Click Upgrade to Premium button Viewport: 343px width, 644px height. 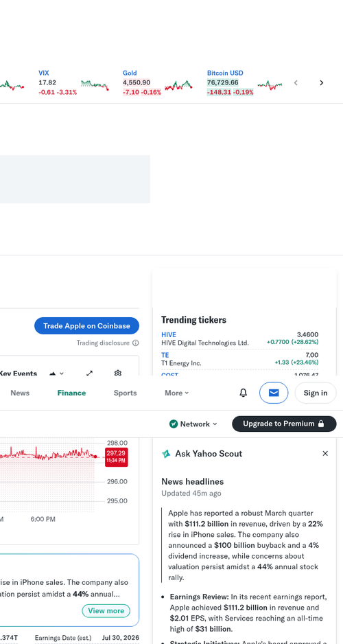(x=284, y=424)
